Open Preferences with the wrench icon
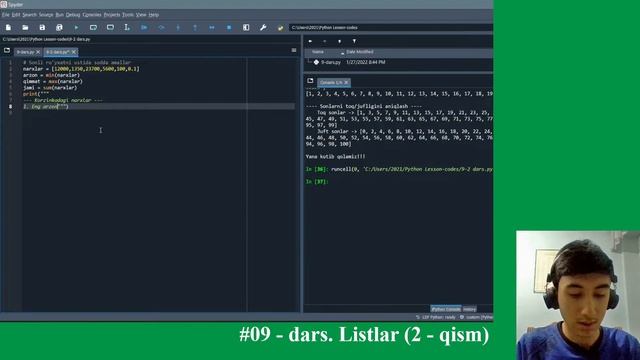 tap(263, 27)
